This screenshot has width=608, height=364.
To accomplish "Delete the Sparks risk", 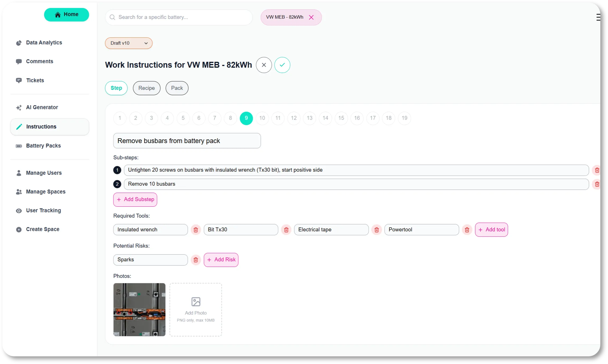I will (196, 260).
